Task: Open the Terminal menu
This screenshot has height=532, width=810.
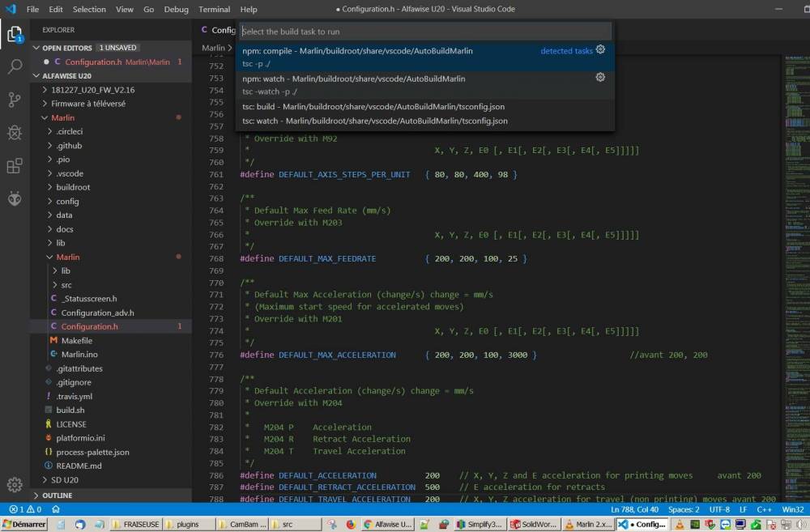Action: (214, 10)
